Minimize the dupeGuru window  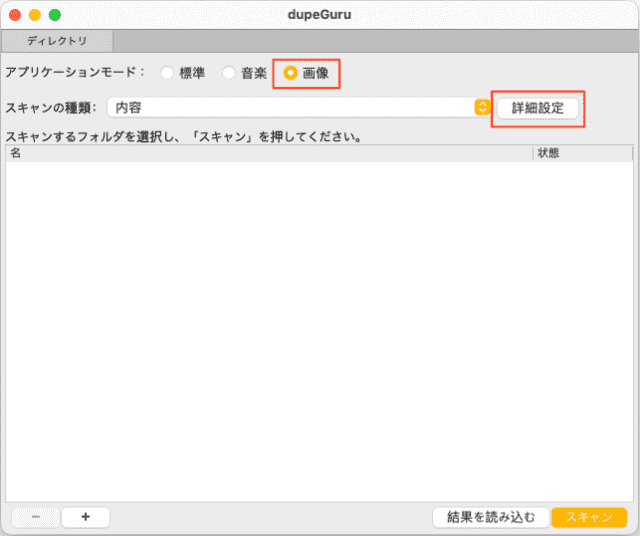[x=35, y=15]
